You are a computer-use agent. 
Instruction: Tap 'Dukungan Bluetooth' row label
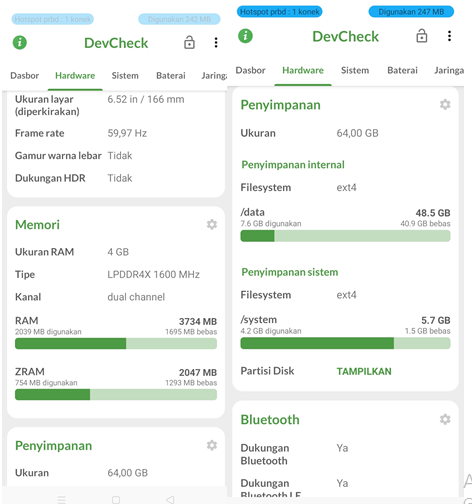coord(265,454)
